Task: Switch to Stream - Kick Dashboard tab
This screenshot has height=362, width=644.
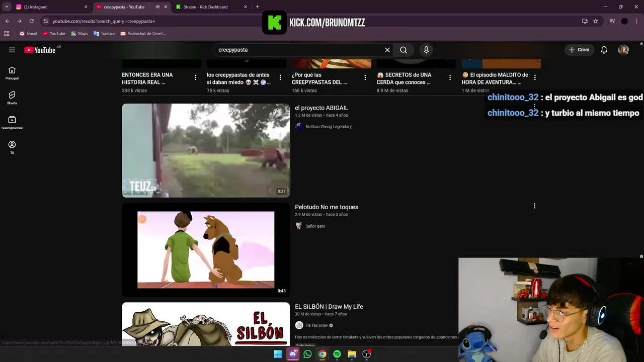Action: tap(211, 7)
